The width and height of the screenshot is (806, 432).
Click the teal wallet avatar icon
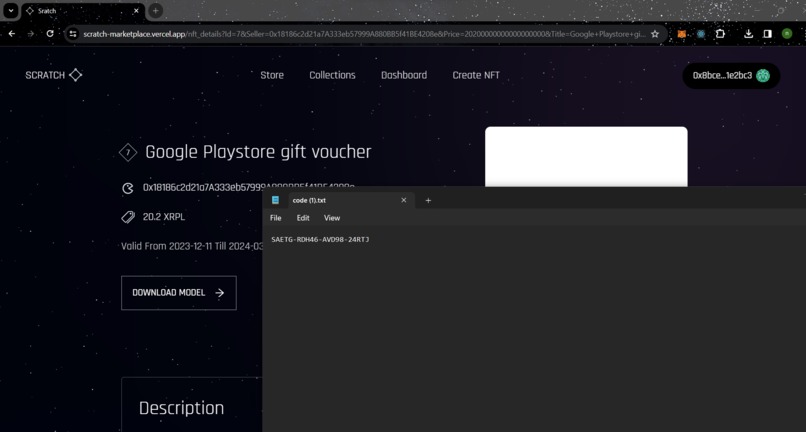tap(763, 76)
